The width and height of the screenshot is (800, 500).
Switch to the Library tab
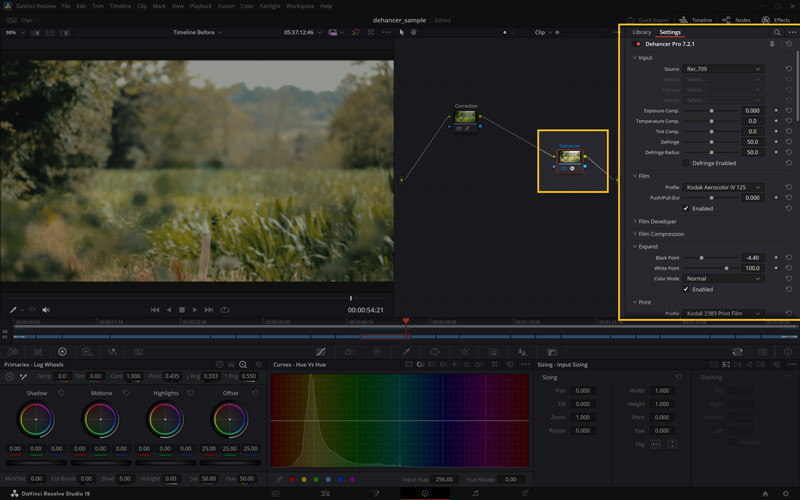(641, 32)
